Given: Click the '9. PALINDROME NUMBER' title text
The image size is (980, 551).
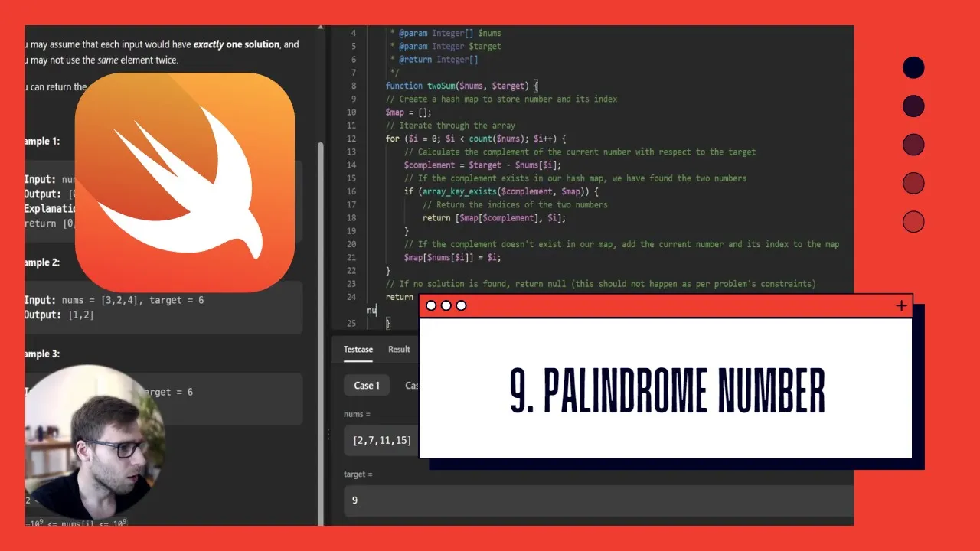Looking at the screenshot, I should pyautogui.click(x=667, y=390).
